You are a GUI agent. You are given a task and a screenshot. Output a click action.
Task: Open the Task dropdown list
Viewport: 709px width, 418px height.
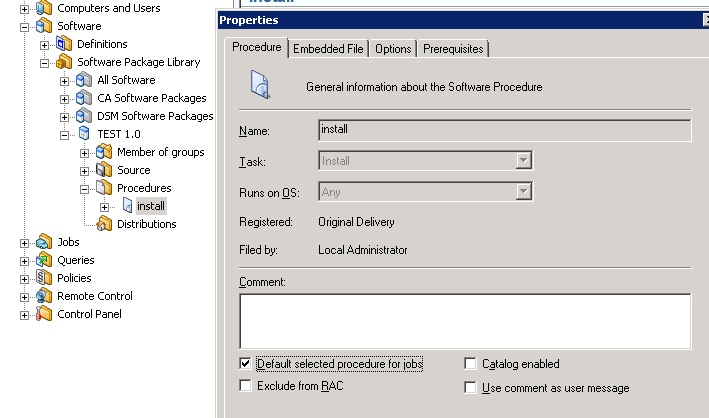point(523,161)
